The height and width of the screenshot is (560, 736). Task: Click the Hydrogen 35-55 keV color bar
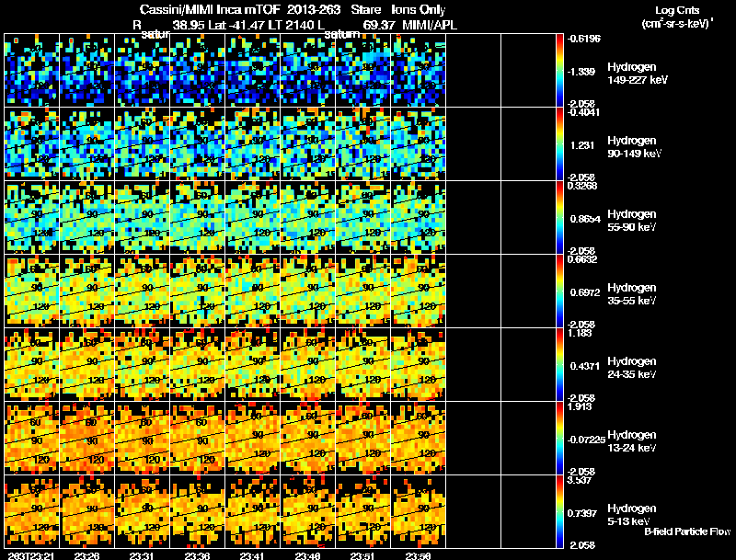(x=559, y=291)
